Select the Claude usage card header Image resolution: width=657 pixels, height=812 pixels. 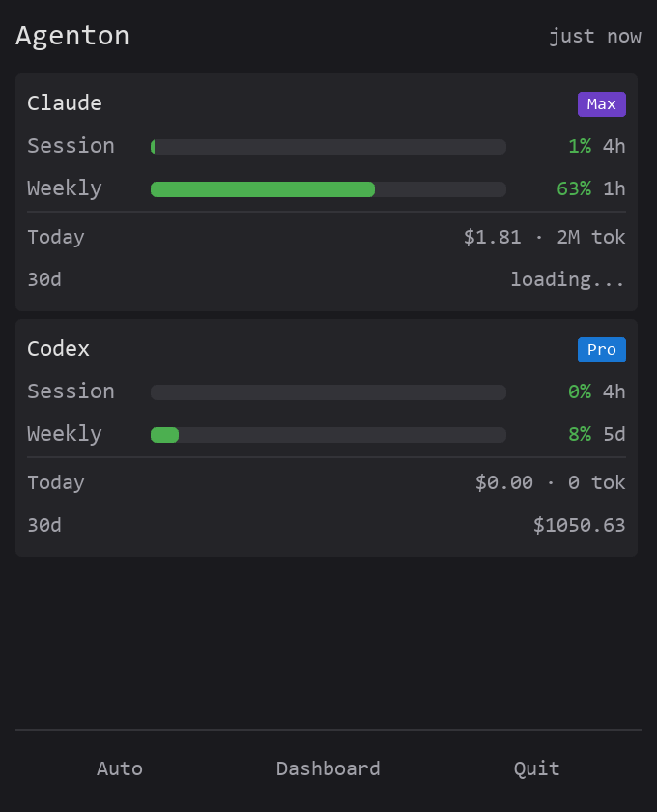(64, 103)
